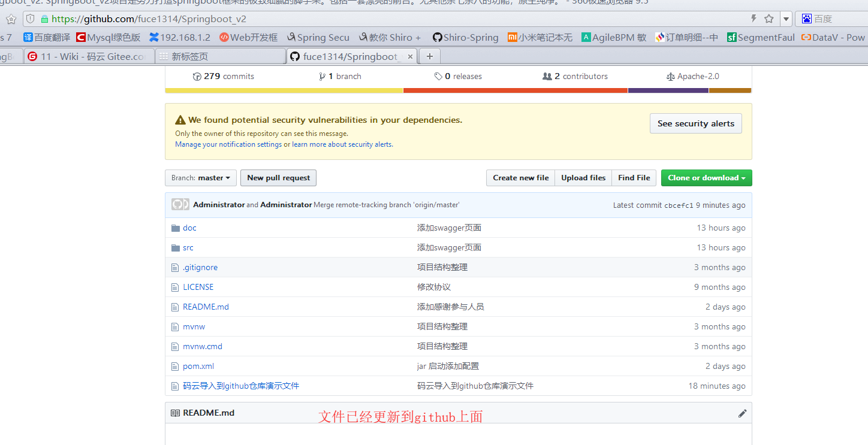Open the 码云导入到github仓库演示文件 file
The height and width of the screenshot is (445, 868).
tap(241, 386)
